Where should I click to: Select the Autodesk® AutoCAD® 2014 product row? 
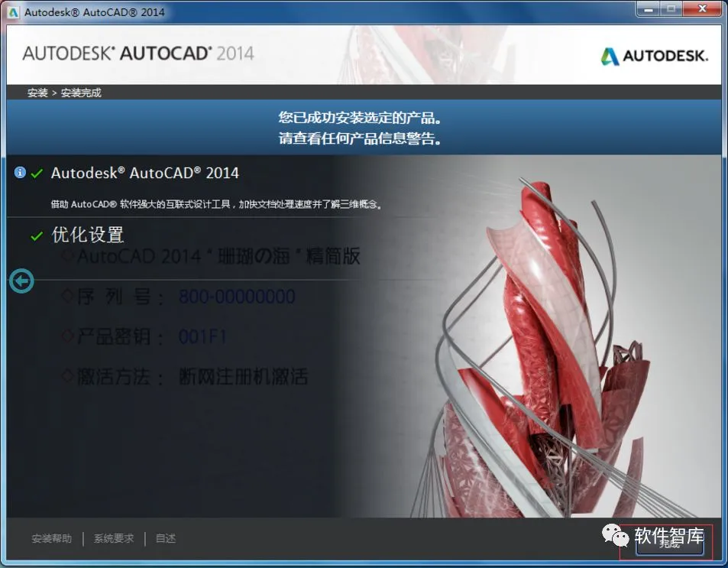click(x=145, y=173)
